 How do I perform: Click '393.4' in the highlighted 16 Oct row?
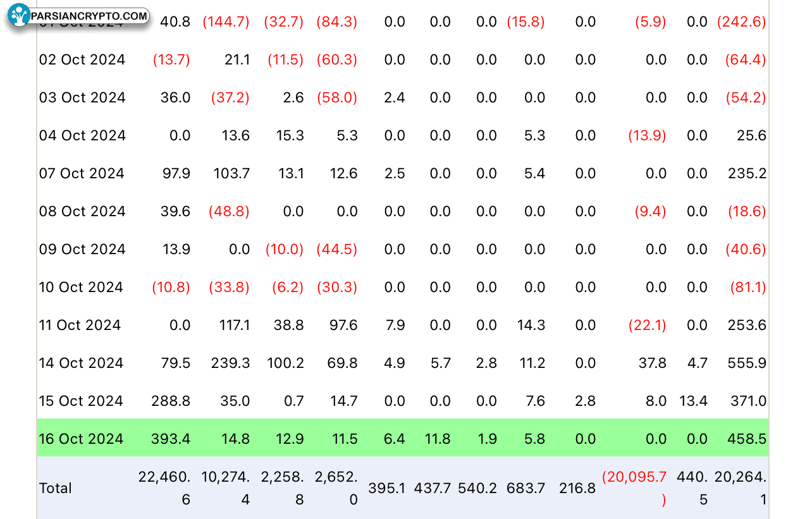tap(171, 439)
